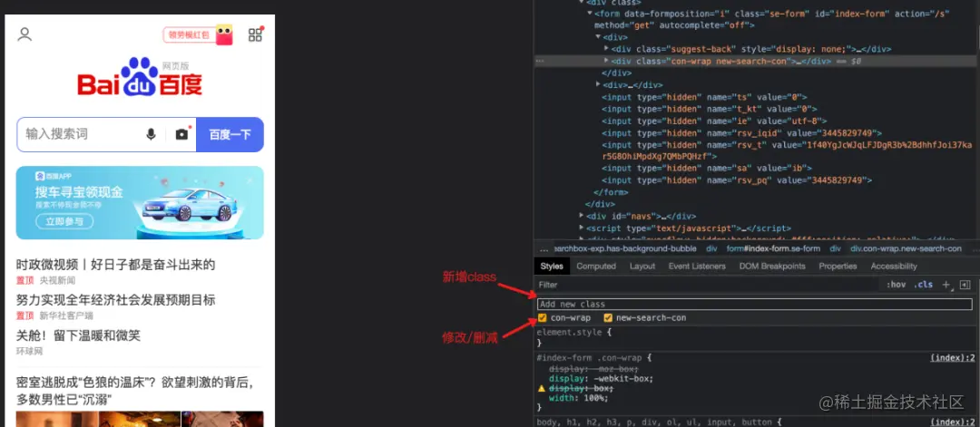Viewport: 980px width, 427px height.
Task: Select the hidden input name="ie" line
Action: pos(714,121)
